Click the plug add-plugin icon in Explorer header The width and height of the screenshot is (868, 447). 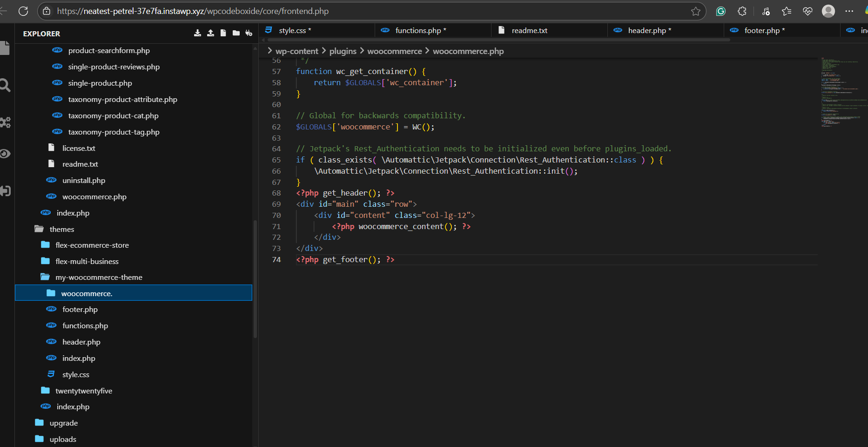(x=249, y=33)
